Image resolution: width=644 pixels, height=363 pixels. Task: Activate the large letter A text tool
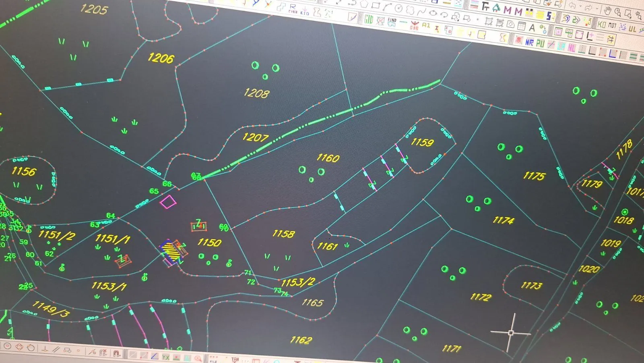coord(532,28)
